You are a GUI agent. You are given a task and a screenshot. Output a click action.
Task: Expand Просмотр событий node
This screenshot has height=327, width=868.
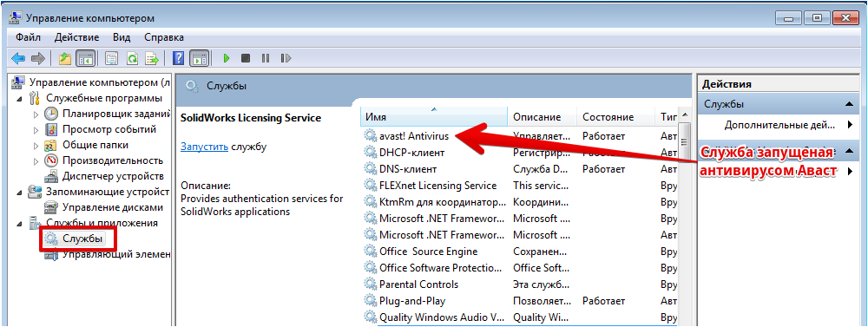coord(36,130)
